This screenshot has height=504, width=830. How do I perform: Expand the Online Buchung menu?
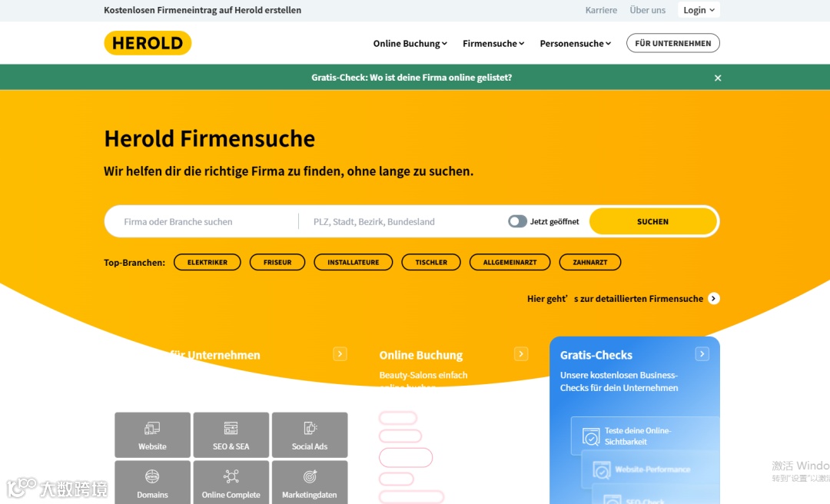click(x=410, y=44)
